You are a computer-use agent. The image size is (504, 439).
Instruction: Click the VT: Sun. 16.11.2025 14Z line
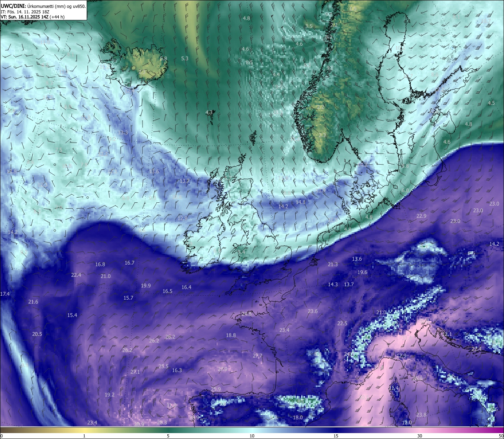tap(33, 17)
